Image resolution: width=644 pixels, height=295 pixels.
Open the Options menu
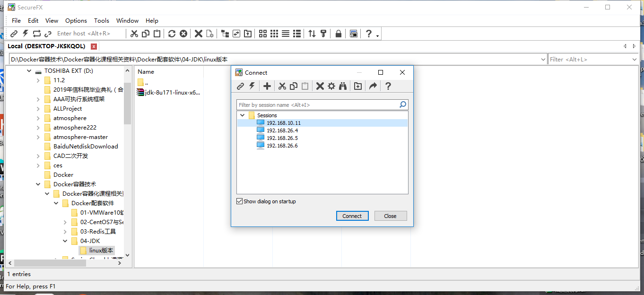click(76, 21)
